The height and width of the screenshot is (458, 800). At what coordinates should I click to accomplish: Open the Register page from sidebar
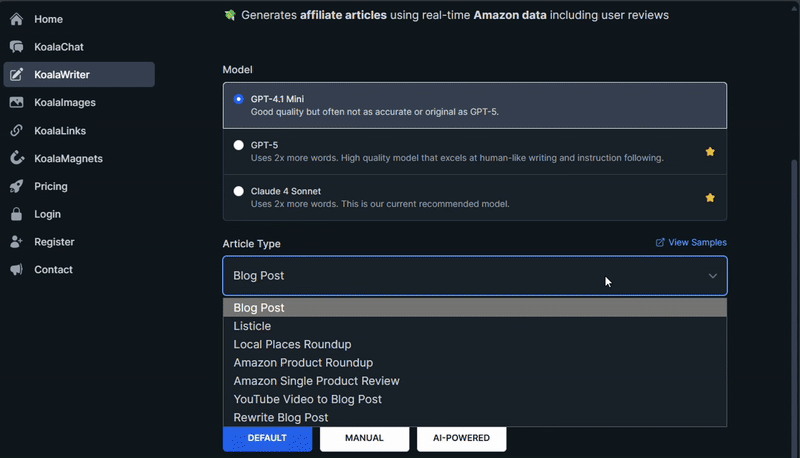coord(54,242)
